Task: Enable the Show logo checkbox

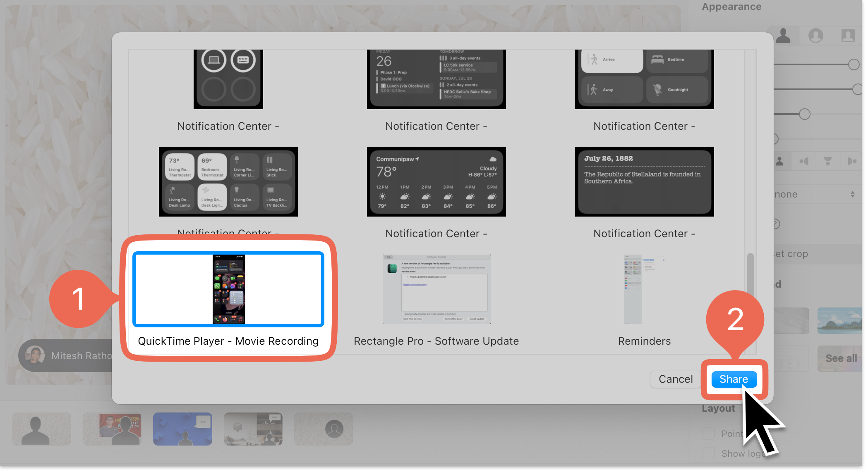Action: (708, 454)
